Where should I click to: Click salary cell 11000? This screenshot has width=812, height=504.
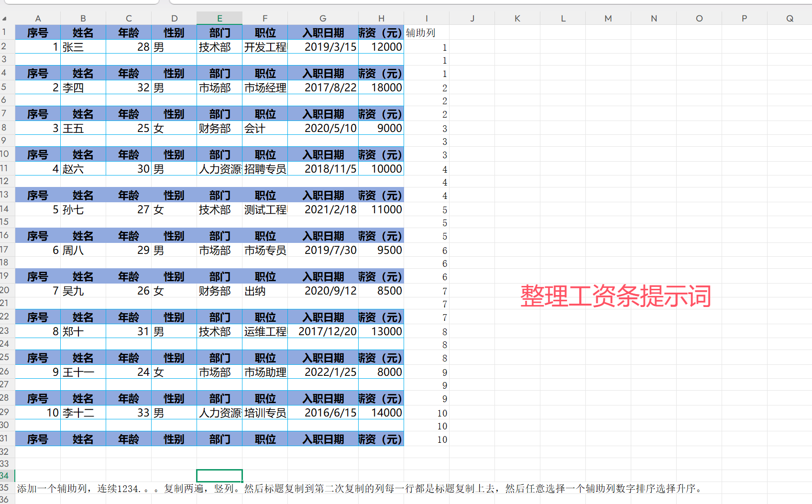[x=381, y=209]
